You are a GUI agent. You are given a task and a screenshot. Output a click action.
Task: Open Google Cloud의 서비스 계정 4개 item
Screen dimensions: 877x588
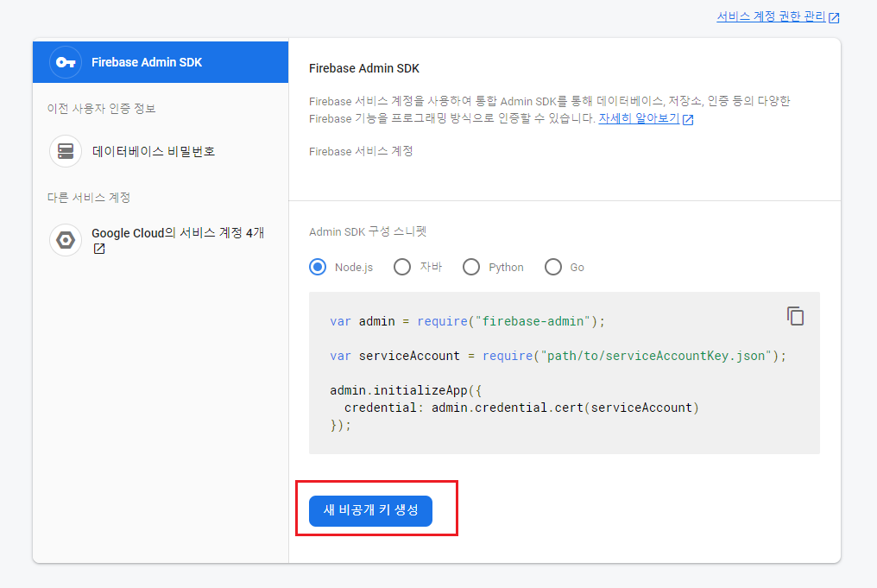tap(161, 240)
